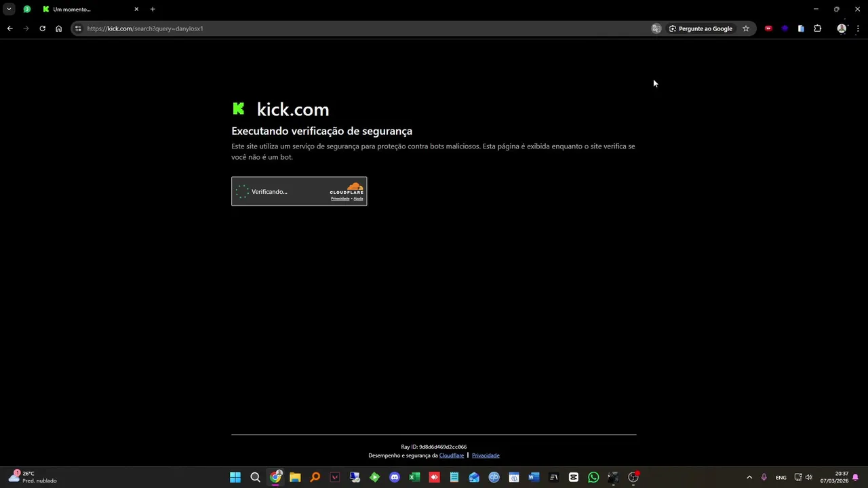Open the red AnyDesk-style taskbar app

[x=434, y=477]
